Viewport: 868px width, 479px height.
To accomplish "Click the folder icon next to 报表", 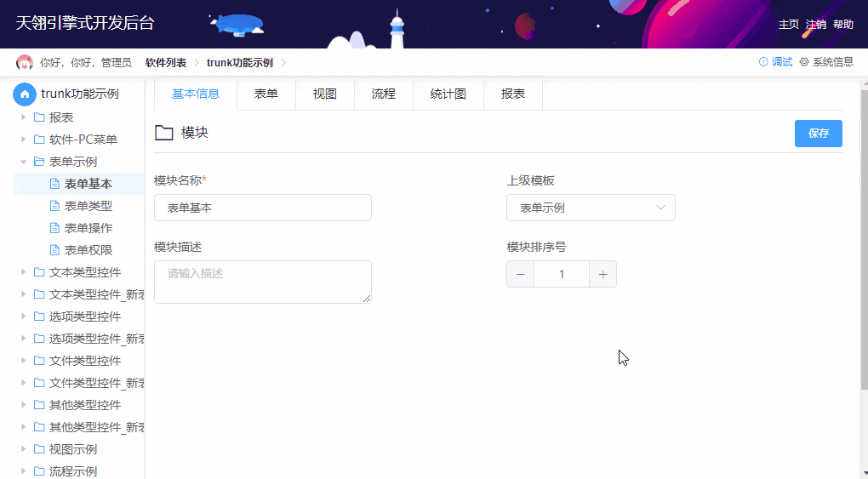I will coord(39,117).
